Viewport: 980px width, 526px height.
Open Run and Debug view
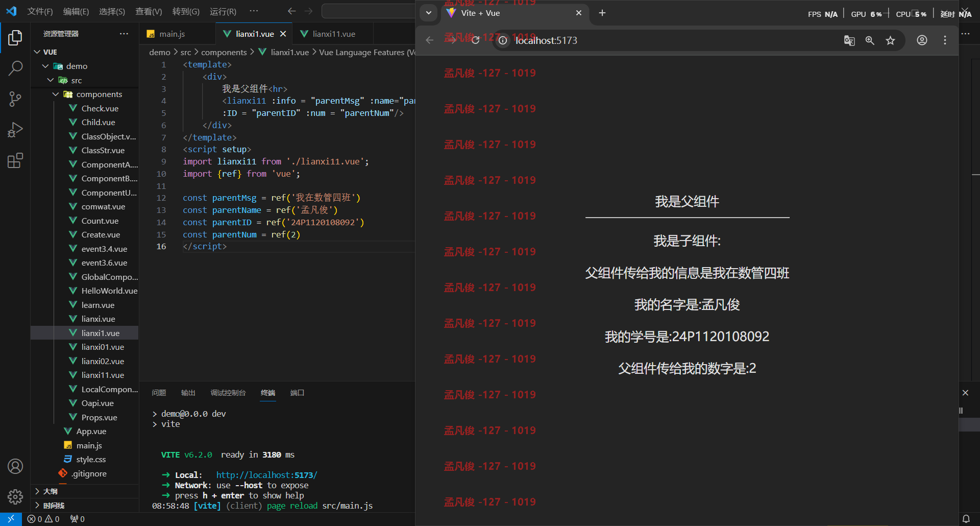[x=15, y=130]
